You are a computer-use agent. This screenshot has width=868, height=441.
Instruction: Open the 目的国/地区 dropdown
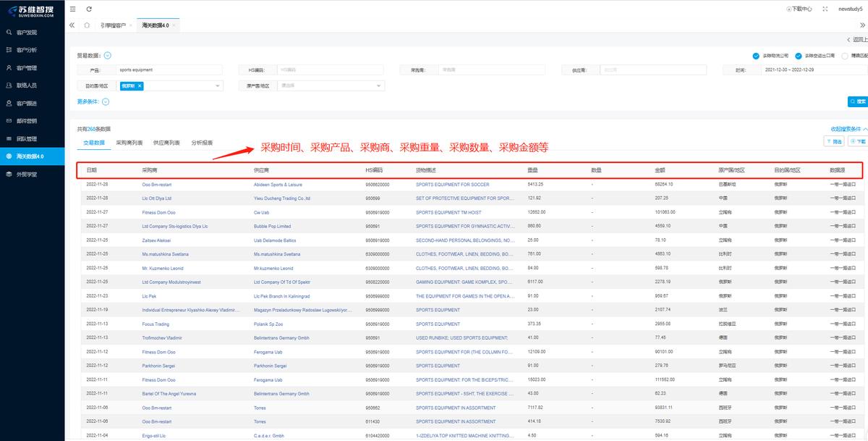pos(218,85)
